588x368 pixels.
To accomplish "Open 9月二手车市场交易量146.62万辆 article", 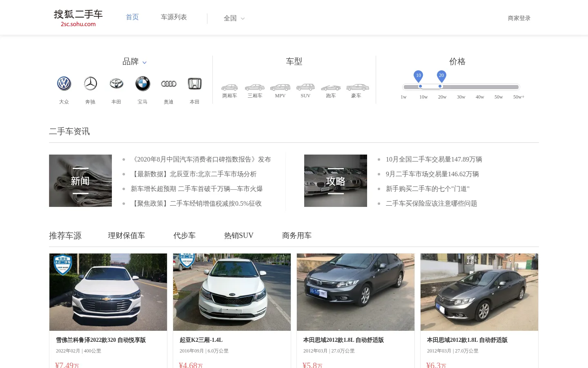I will click(x=432, y=174).
